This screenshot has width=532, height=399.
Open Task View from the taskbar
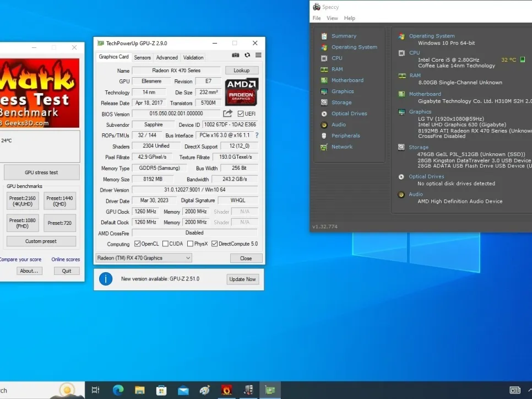96,390
